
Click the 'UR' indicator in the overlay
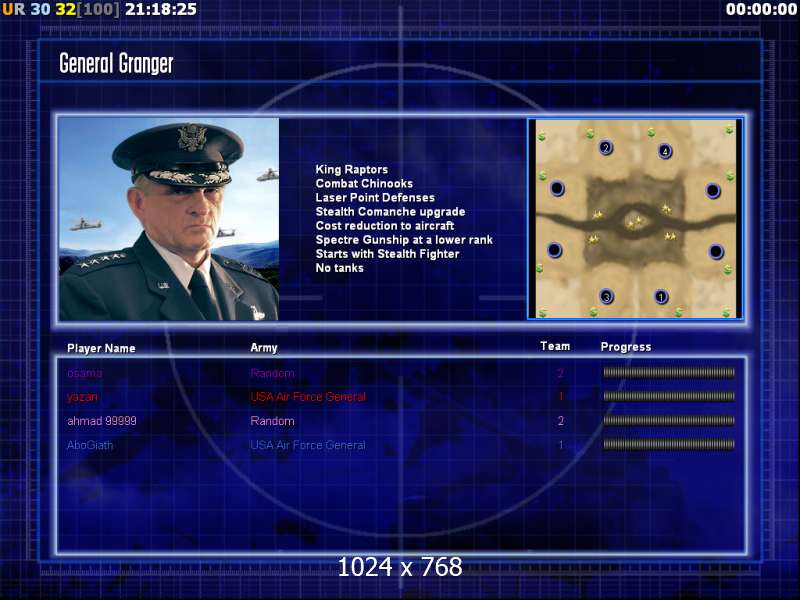pos(14,9)
